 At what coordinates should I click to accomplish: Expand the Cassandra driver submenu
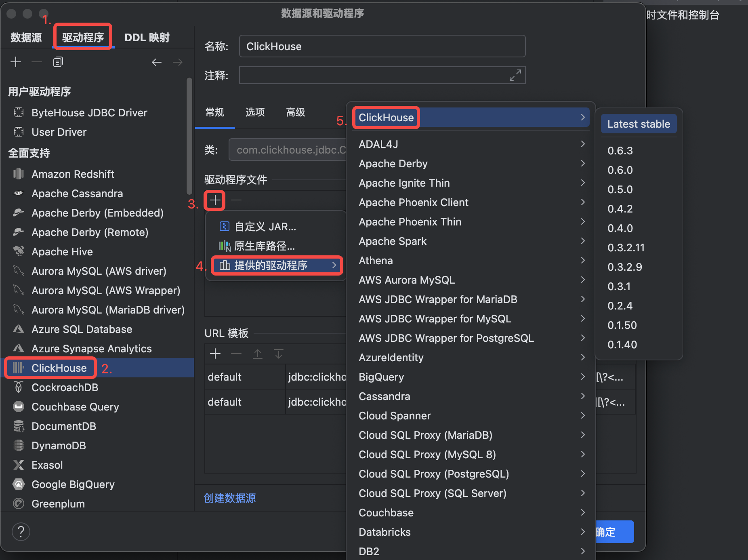point(471,396)
